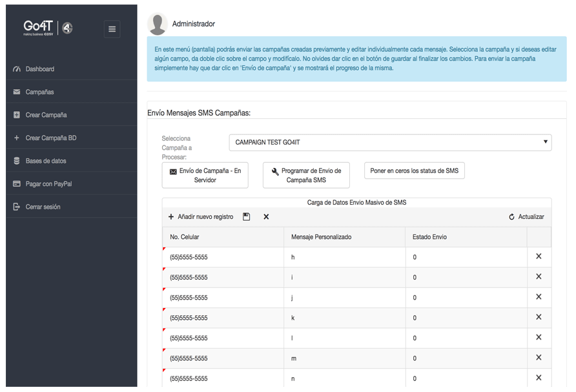Refresh the grid with Actualizar

(x=526, y=217)
